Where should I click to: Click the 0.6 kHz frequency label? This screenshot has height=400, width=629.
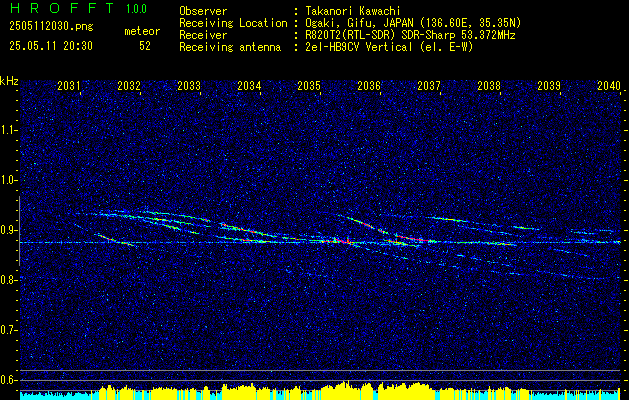[x=8, y=380]
